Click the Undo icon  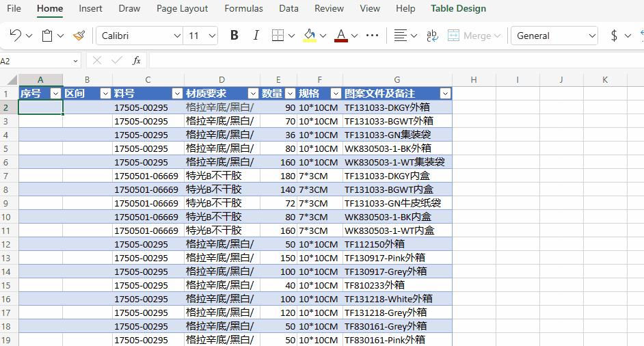click(16, 36)
